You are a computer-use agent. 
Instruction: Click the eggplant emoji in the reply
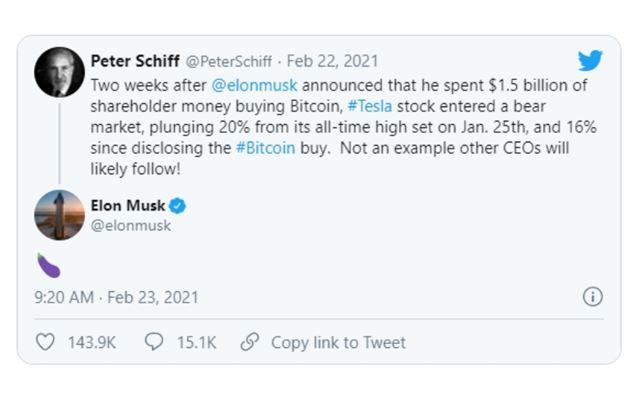tap(47, 263)
